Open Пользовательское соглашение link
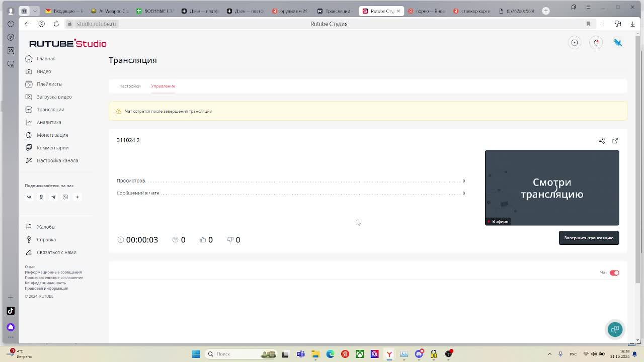 coord(54,278)
